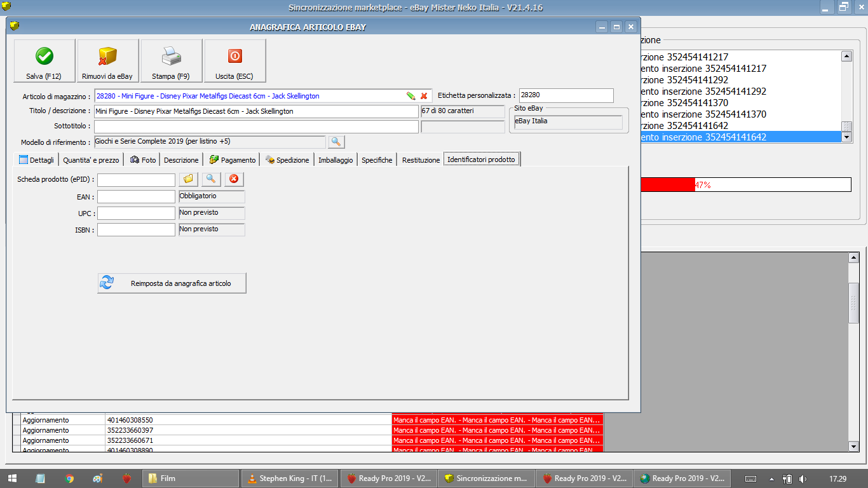Click the scrollbar thumb of the gray panel
The height and width of the screenshot is (488, 868).
pos(854,303)
